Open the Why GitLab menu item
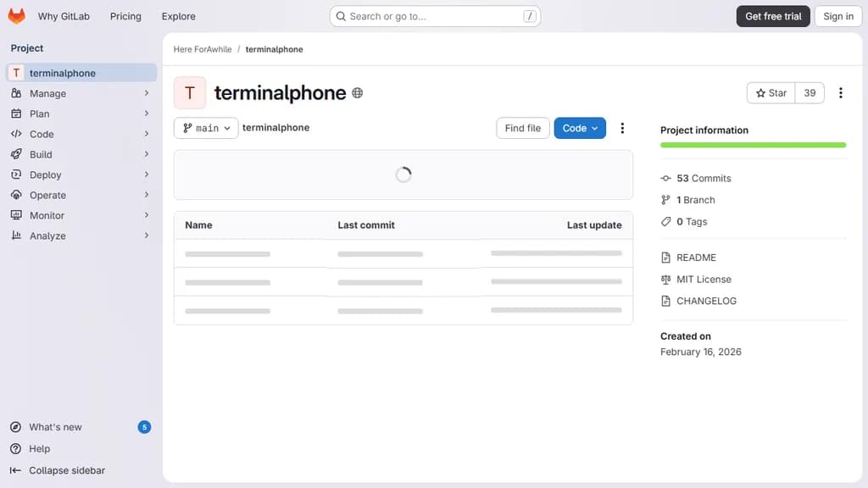Image resolution: width=868 pixels, height=488 pixels. click(x=64, y=15)
